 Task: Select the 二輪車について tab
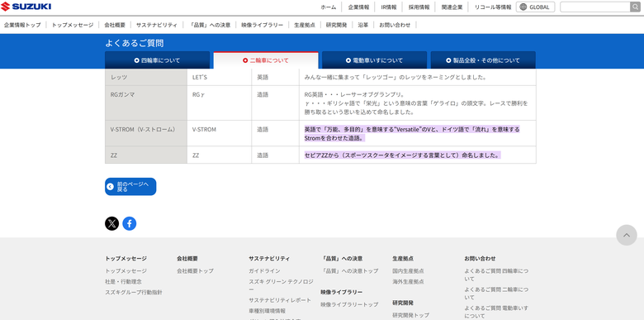click(x=266, y=60)
